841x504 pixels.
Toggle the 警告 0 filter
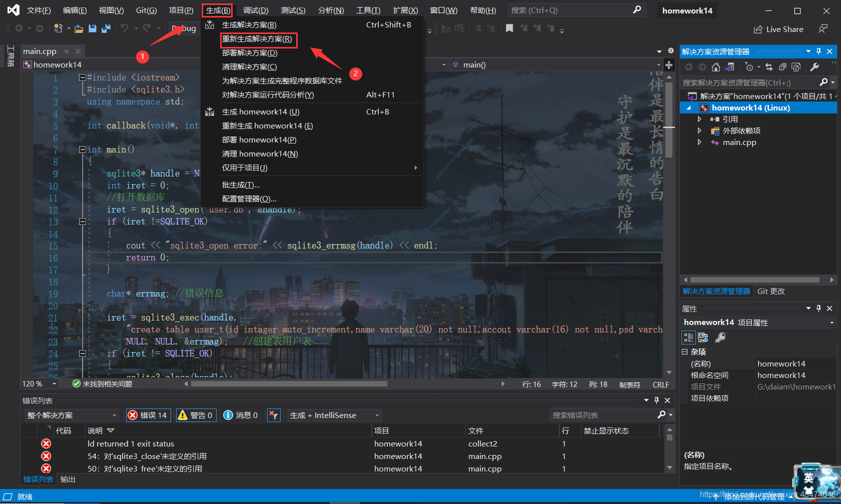click(x=196, y=415)
